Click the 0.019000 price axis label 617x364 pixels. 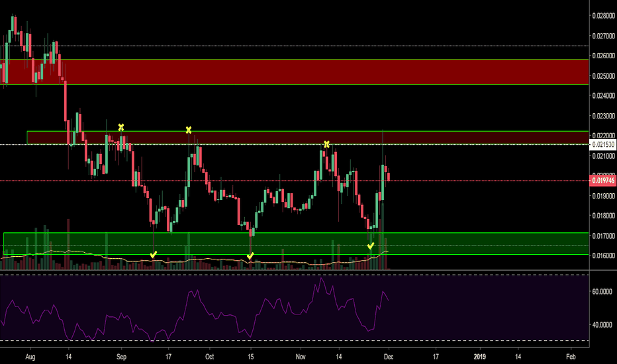point(603,196)
